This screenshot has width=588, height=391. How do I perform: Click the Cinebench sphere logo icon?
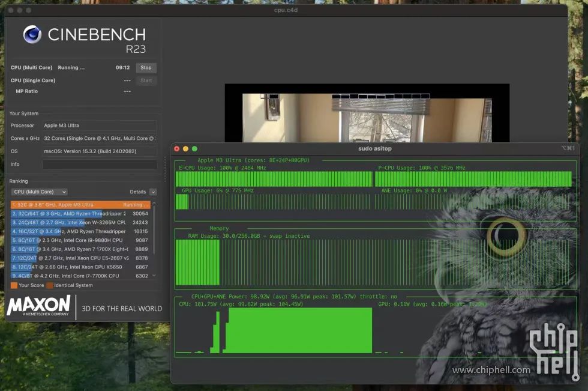coord(32,34)
